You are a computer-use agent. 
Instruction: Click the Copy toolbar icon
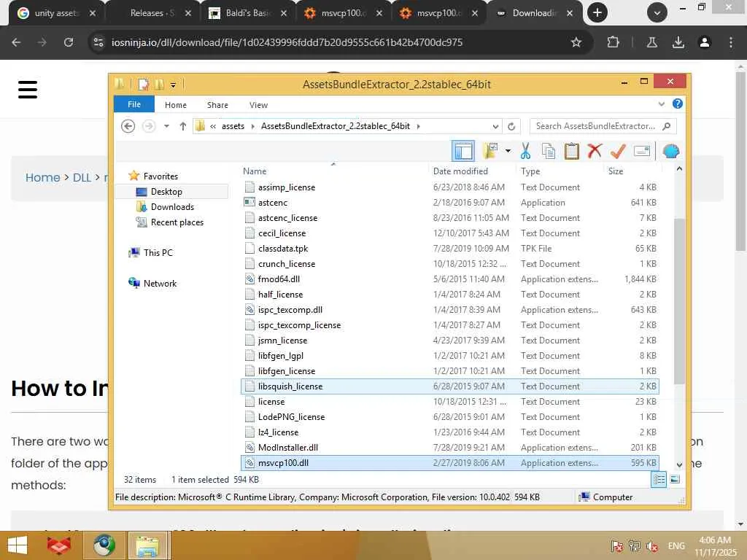pyautogui.click(x=549, y=152)
